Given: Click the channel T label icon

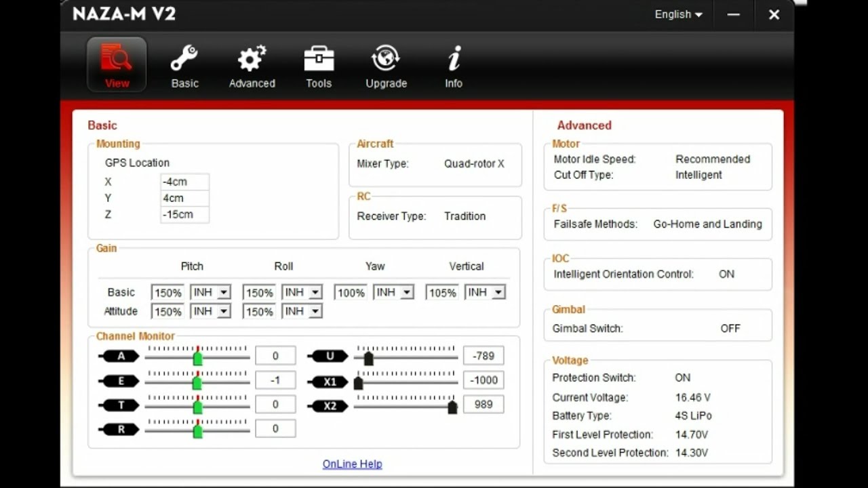Looking at the screenshot, I should (119, 405).
